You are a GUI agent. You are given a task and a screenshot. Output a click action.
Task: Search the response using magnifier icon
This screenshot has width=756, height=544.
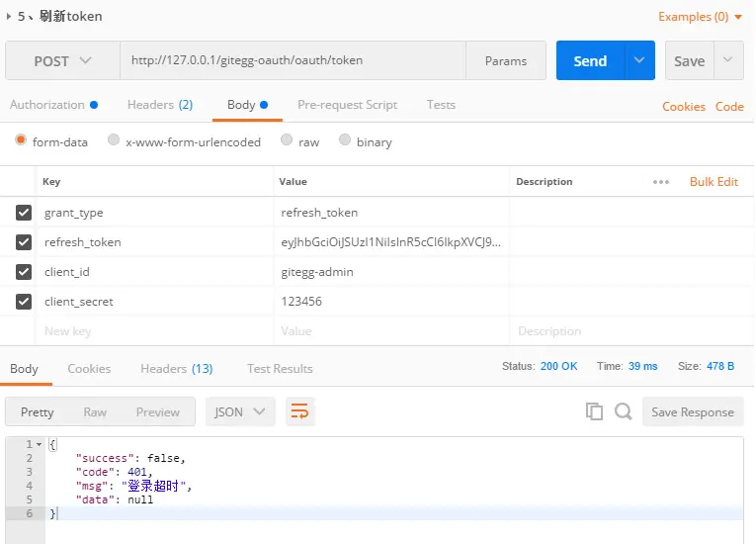pyautogui.click(x=623, y=411)
